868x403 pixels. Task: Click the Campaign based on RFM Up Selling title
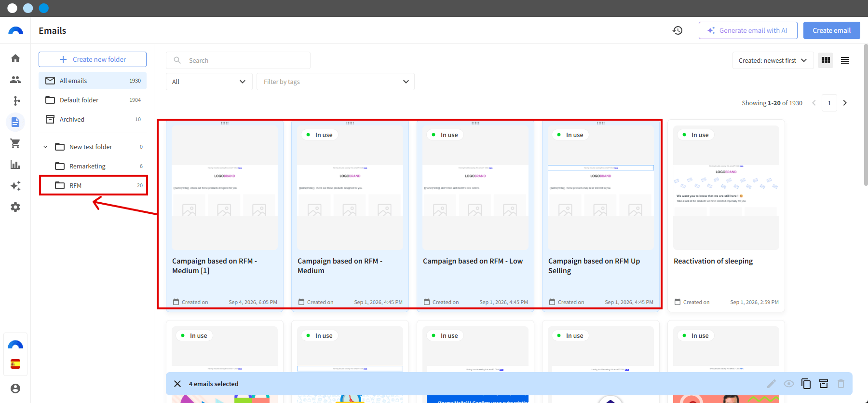[x=594, y=266]
